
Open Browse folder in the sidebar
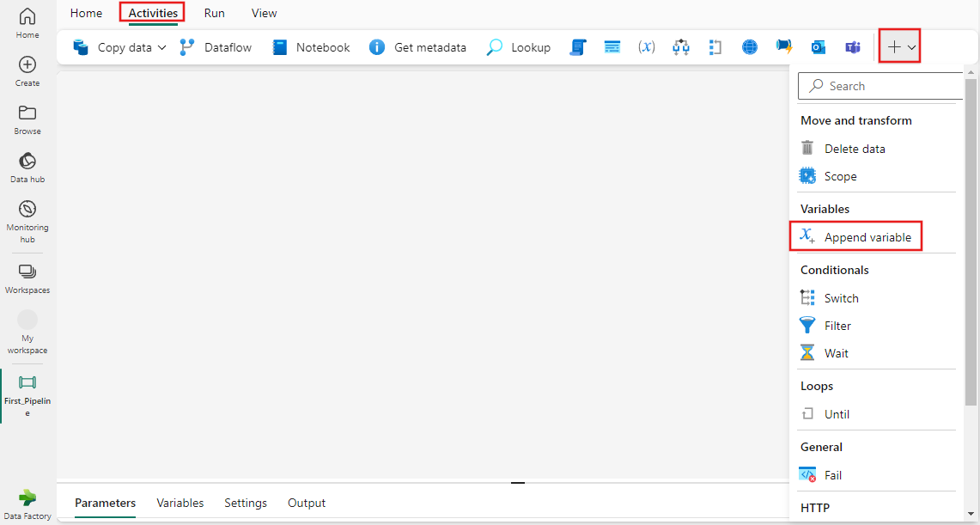27,119
